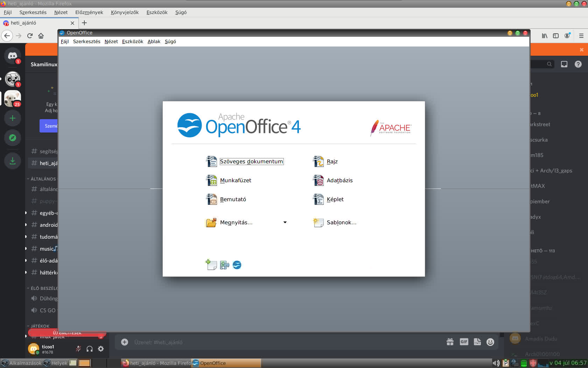The height and width of the screenshot is (368, 588).
Task: Open the OpenOffice Fájl menu
Action: [x=65, y=42]
